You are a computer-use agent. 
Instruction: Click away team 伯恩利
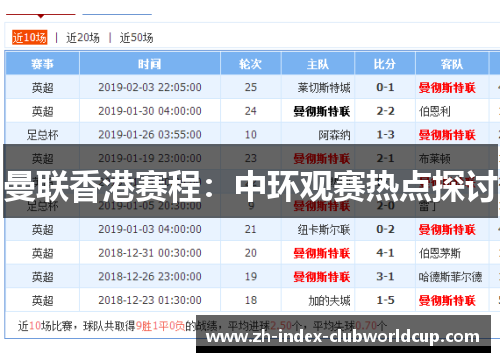(435, 111)
